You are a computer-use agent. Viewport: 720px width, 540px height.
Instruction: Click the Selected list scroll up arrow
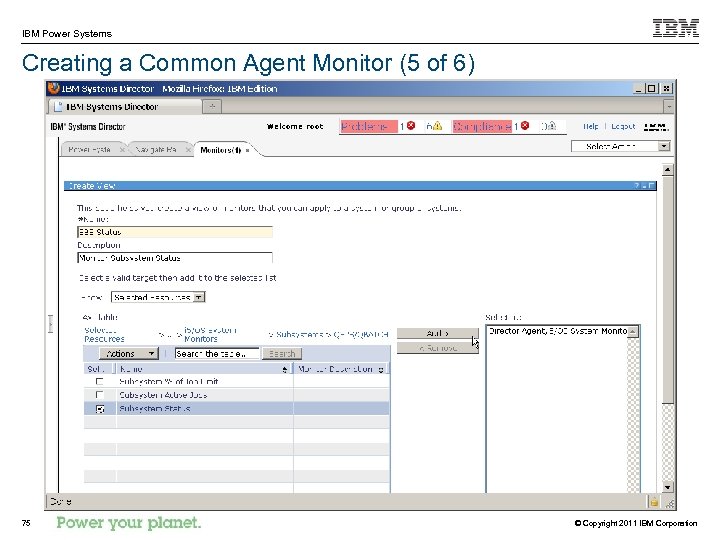click(x=633, y=332)
